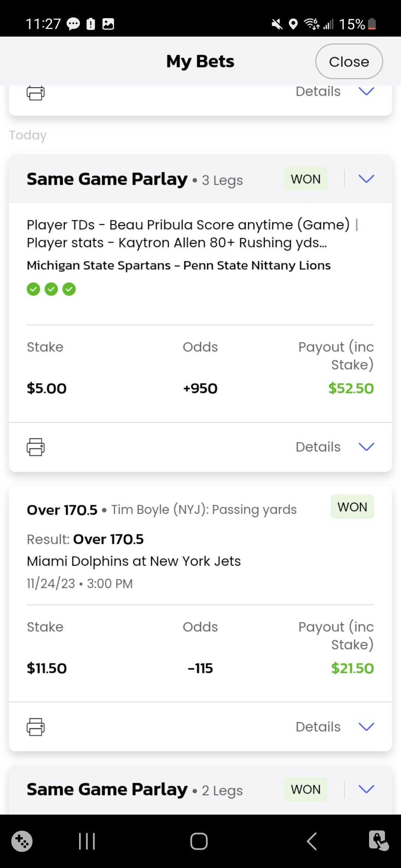Tap the third green checkmark leg indicator
The image size is (401, 868).
(x=69, y=289)
